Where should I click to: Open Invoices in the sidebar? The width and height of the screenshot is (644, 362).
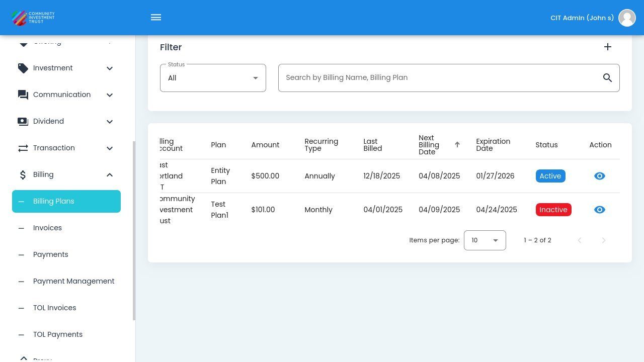click(x=47, y=228)
